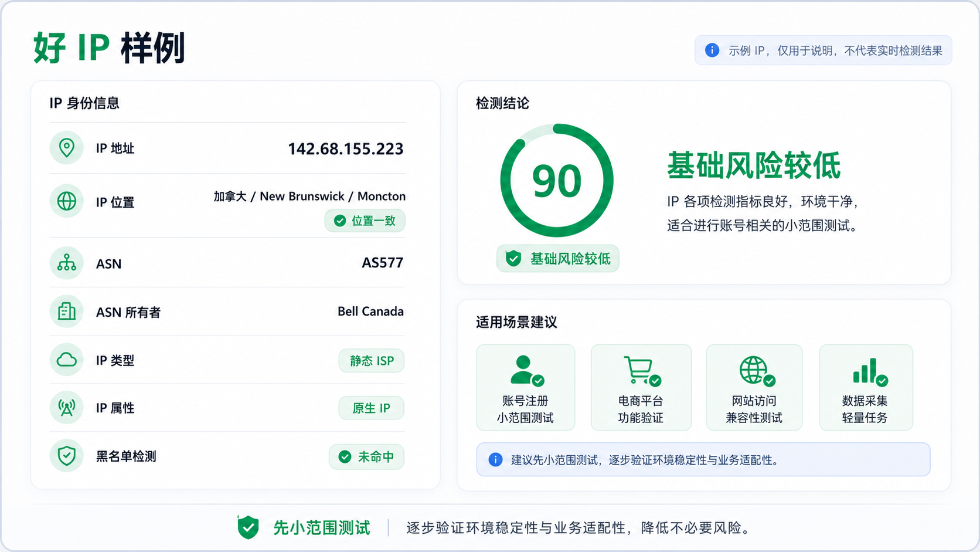Click the 好 IP 样例 title

click(109, 48)
